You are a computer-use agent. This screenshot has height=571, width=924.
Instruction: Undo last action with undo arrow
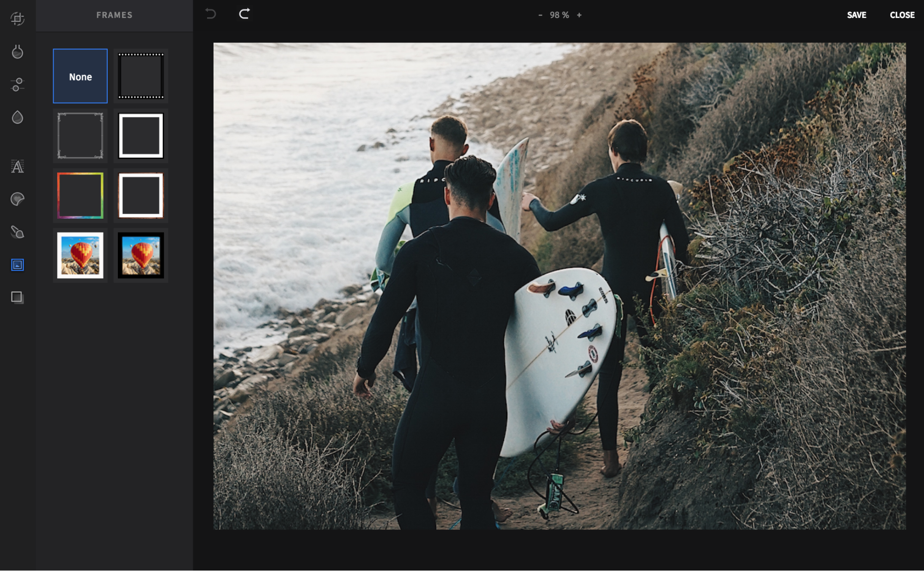point(211,14)
